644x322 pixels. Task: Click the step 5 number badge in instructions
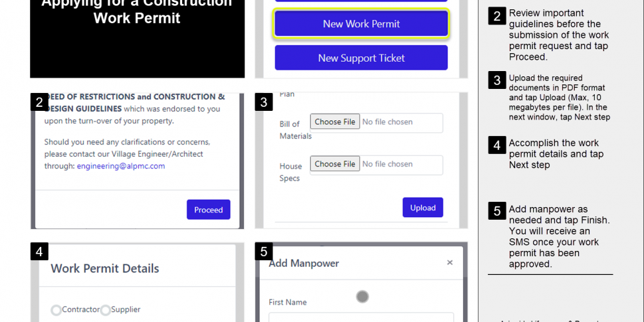click(497, 211)
